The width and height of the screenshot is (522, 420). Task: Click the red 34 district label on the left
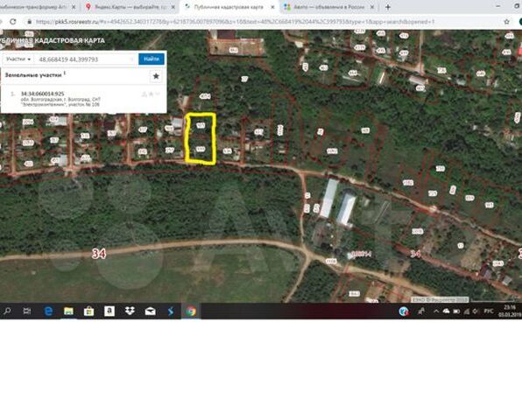click(x=99, y=254)
